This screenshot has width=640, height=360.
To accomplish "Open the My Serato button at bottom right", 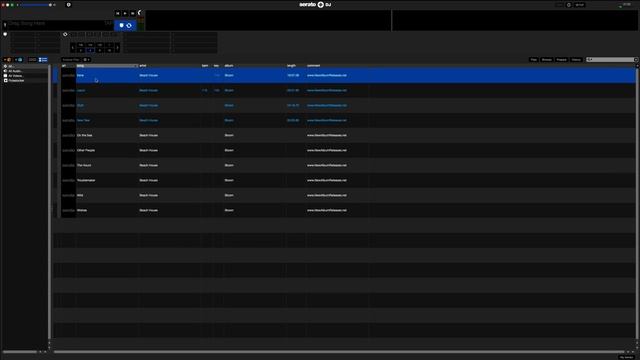I will click(x=627, y=358).
